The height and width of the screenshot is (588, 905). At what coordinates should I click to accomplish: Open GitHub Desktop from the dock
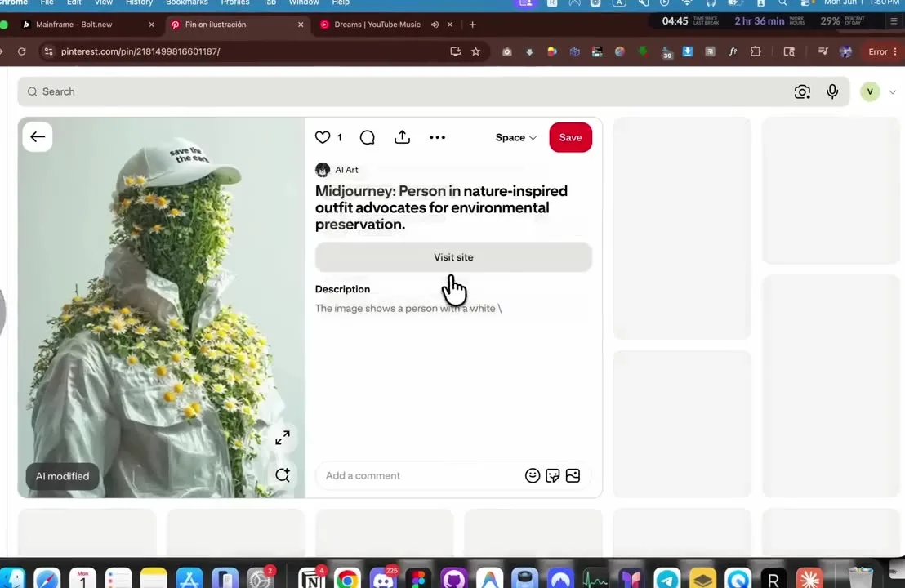(453, 579)
